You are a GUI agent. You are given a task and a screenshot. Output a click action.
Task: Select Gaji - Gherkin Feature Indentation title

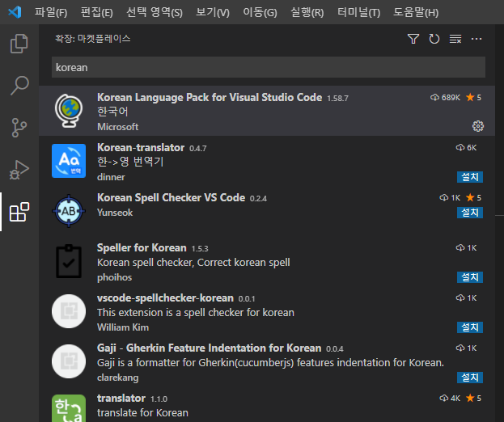pyautogui.click(x=210, y=348)
